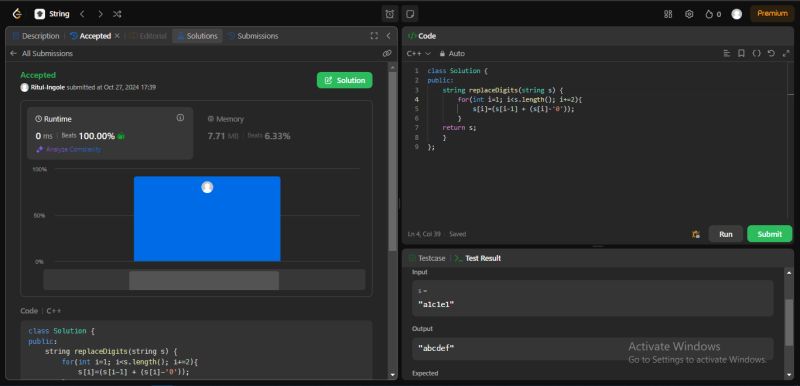Shuffle to a random problem
This screenshot has width=800, height=386.
(117, 14)
